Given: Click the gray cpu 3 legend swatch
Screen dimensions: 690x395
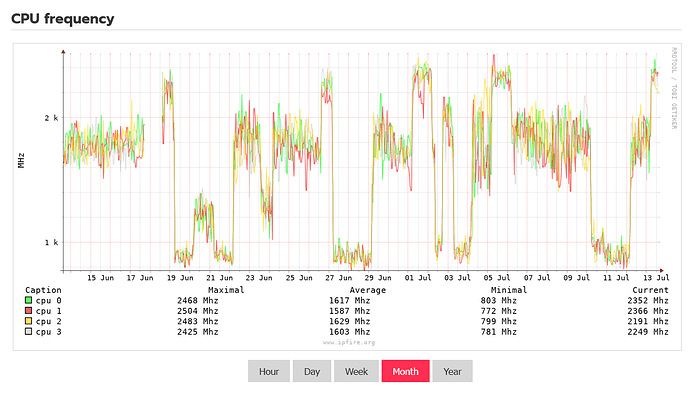Looking at the screenshot, I should 29,332.
